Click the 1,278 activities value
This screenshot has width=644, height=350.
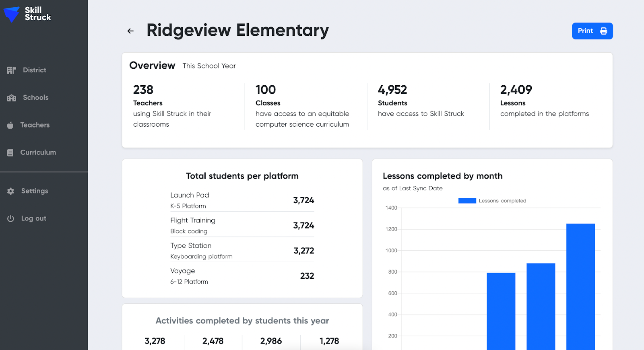329,341
